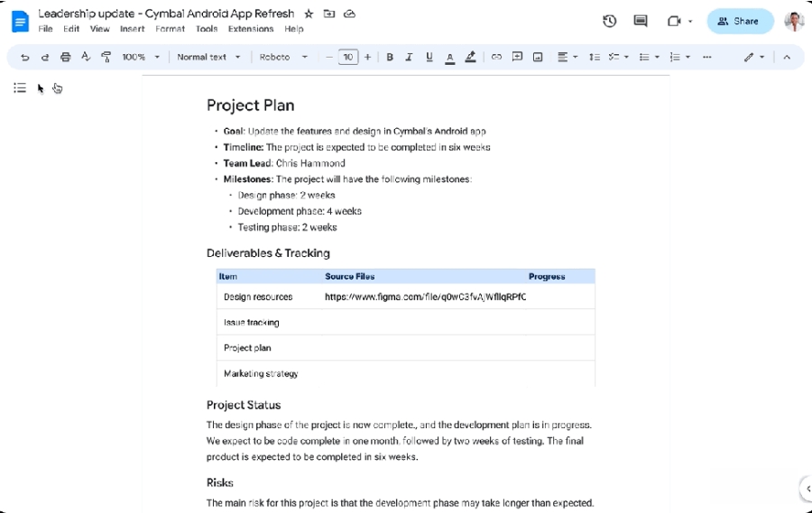Viewport: 812px width, 513px height.
Task: Open the Figma link in the table
Action: [x=425, y=297]
